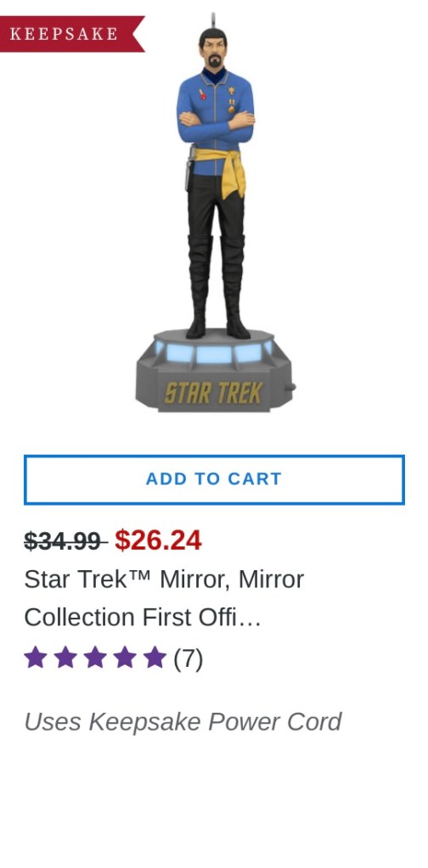Click the Uses Keepsake Power Cord note
Viewport: 428px width, 868px height.
[x=183, y=722]
